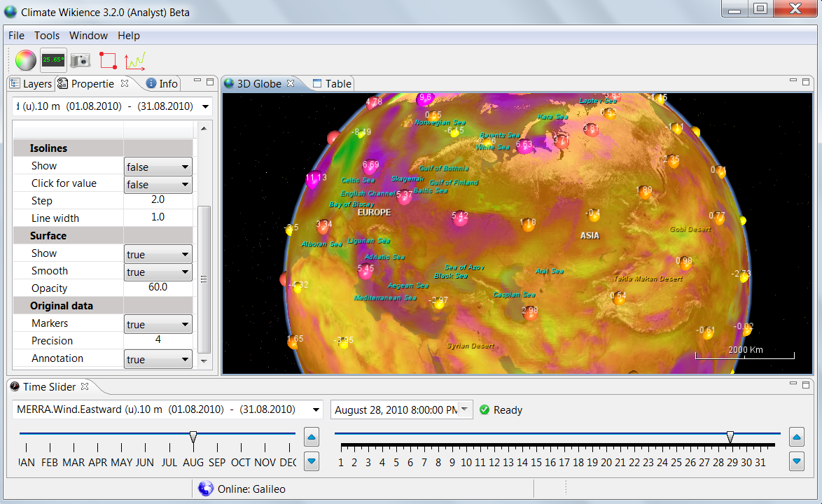Click the digital value display toolbar icon
This screenshot has width=822, height=504.
click(x=53, y=60)
